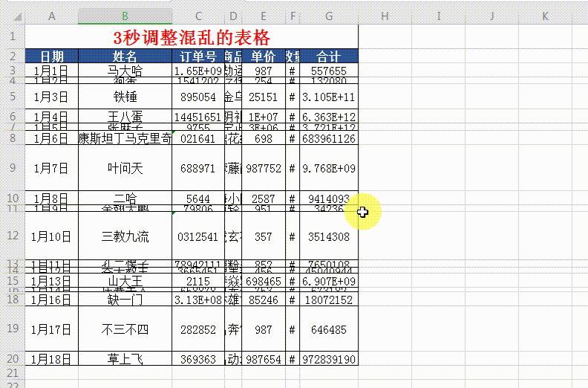Select row 9 header
The width and height of the screenshot is (588, 388).
13,167
